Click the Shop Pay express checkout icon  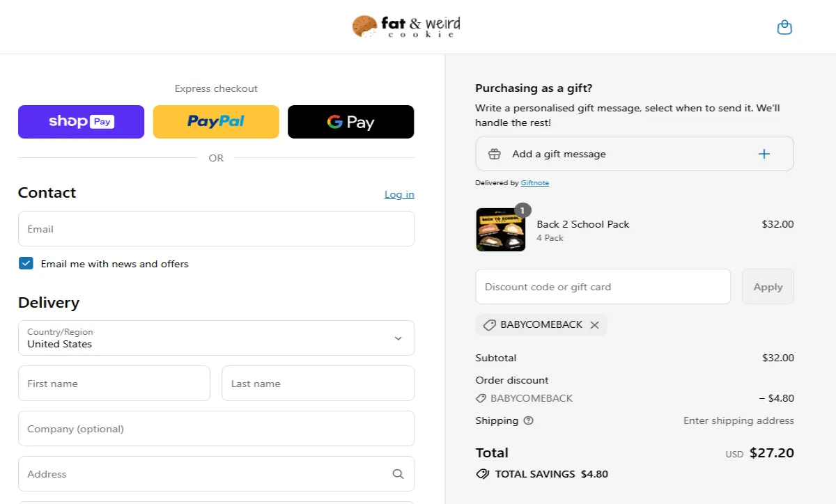click(81, 121)
